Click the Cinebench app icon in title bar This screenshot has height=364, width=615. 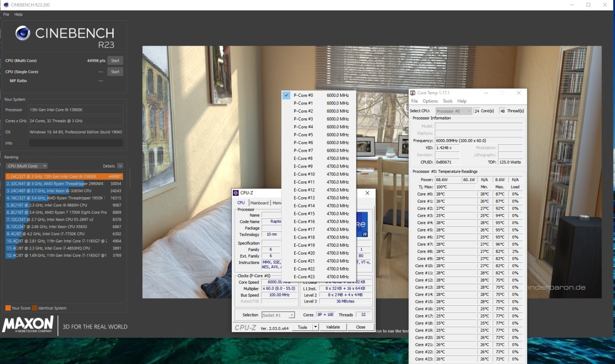coord(6,5)
